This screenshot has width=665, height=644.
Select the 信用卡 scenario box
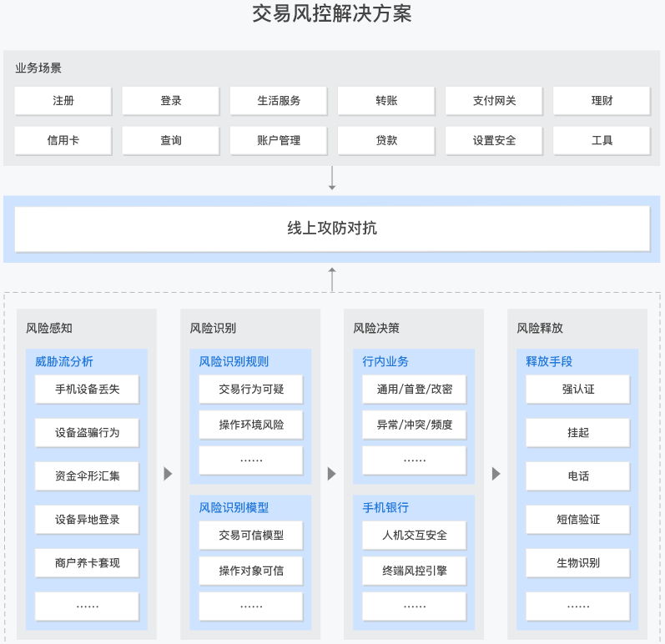pyautogui.click(x=63, y=140)
